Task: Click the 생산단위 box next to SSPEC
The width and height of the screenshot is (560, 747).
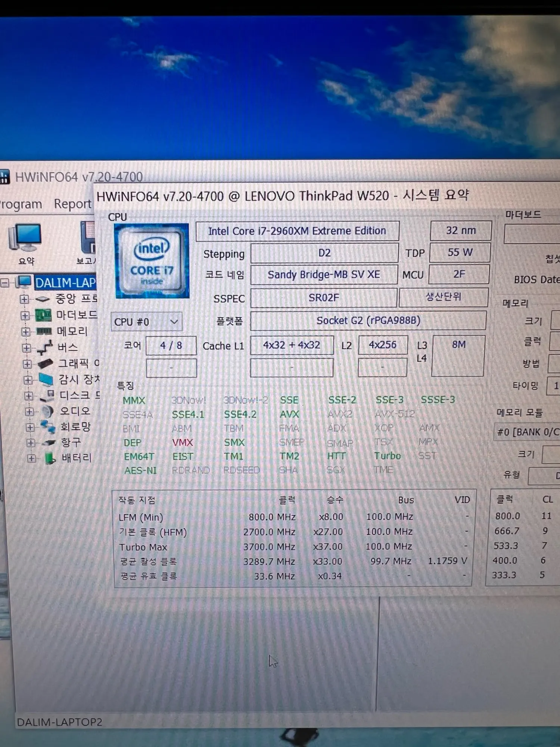Action: point(444,297)
